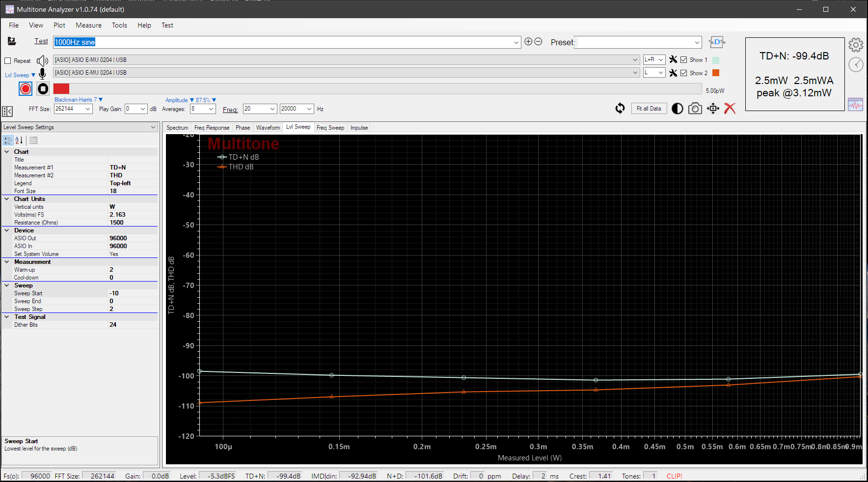Sort the settings alphabetically with the A-Z icon

(x=19, y=141)
